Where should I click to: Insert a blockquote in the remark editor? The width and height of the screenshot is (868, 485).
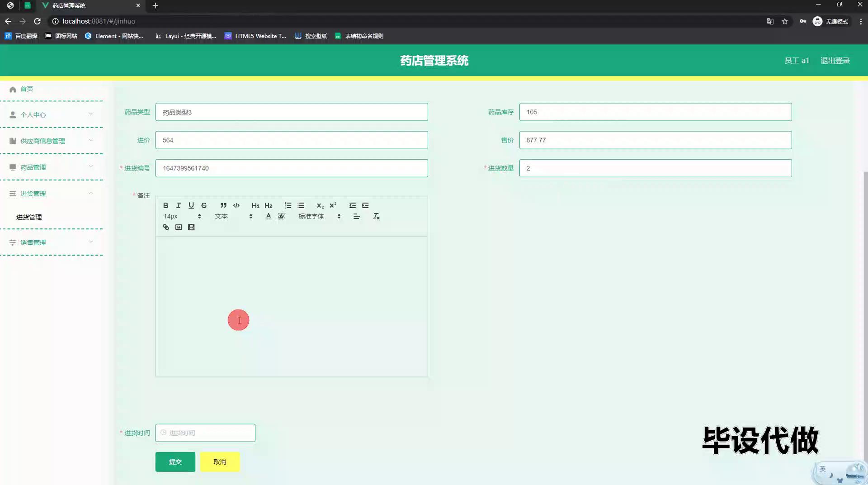point(223,205)
